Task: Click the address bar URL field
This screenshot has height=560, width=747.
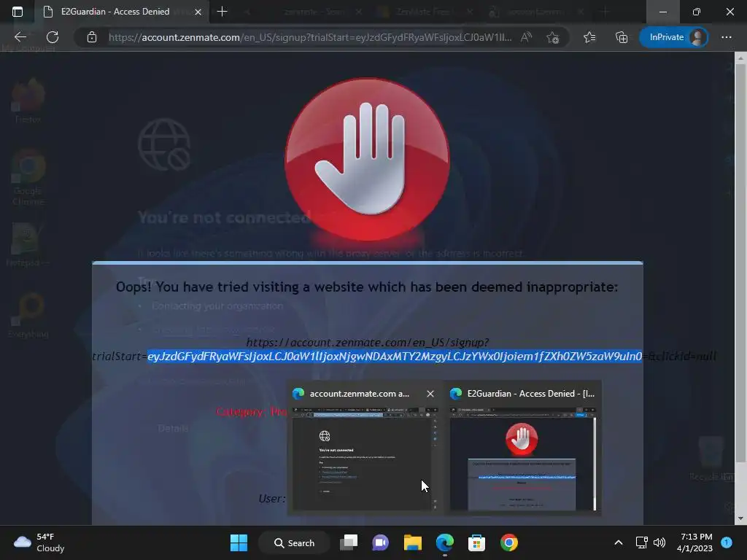Action: coord(309,37)
